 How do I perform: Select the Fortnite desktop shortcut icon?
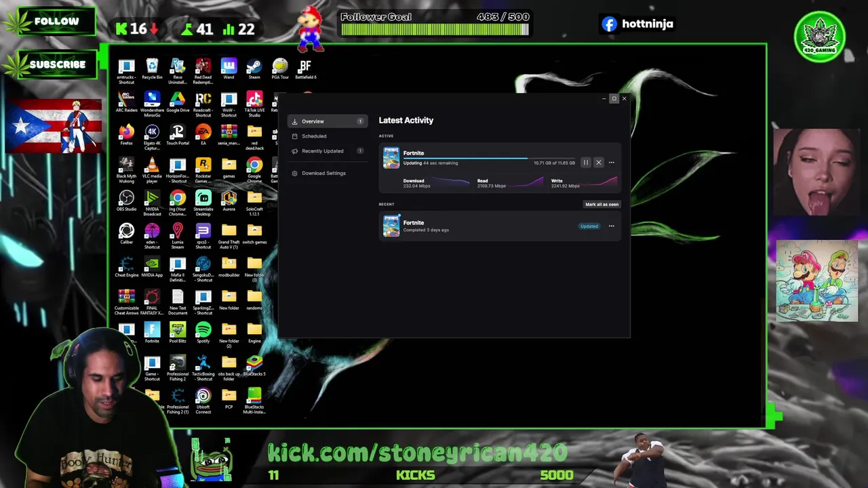152,332
